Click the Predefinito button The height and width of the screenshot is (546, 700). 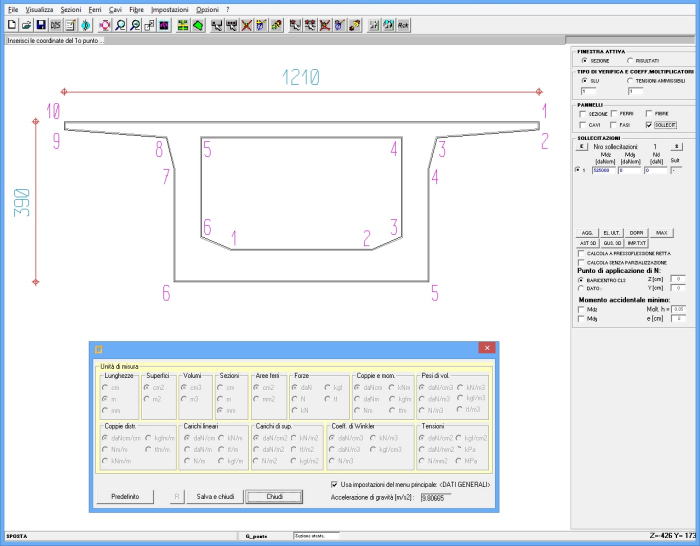(x=125, y=496)
